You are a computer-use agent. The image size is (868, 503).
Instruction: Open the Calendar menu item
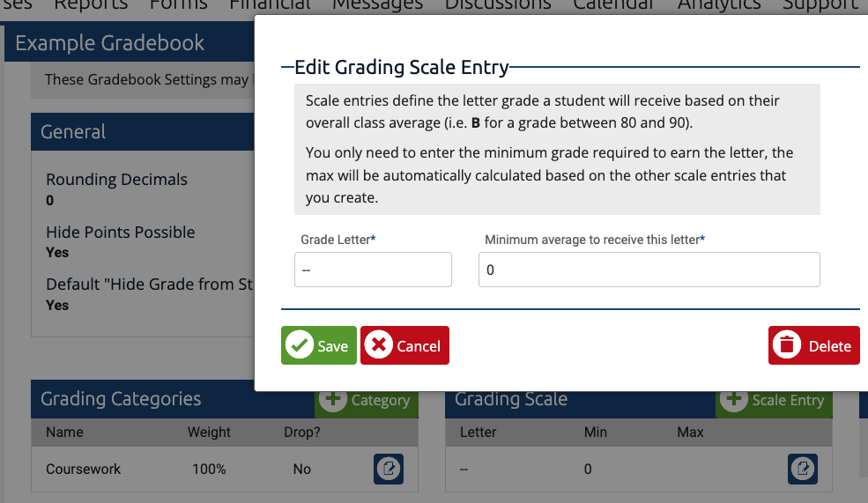(614, 5)
